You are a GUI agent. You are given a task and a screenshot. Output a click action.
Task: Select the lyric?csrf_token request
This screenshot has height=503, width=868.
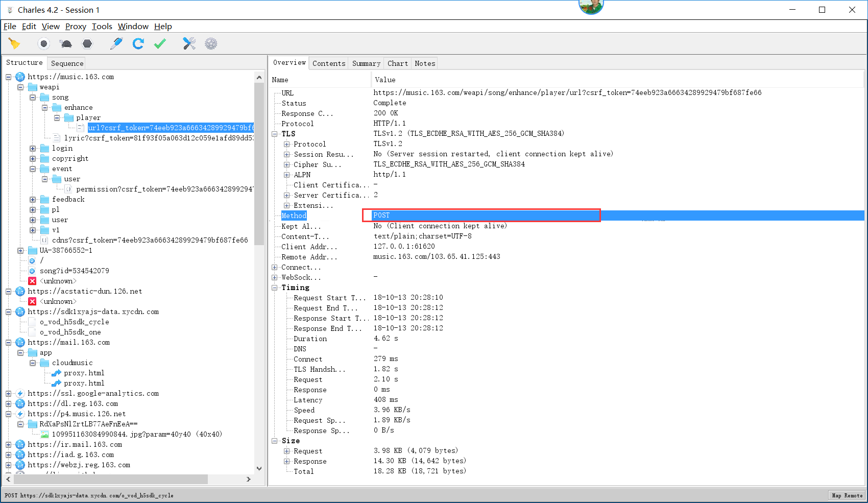pyautogui.click(x=159, y=138)
